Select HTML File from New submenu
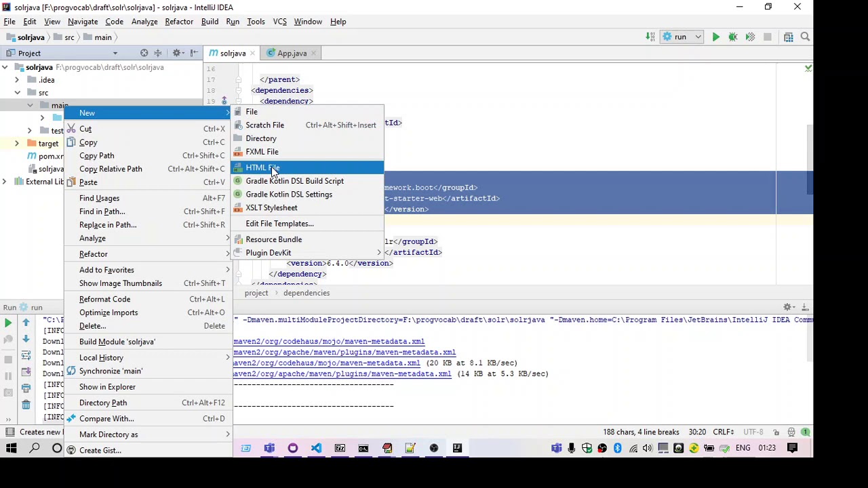Image resolution: width=868 pixels, height=488 pixels. pos(307,167)
